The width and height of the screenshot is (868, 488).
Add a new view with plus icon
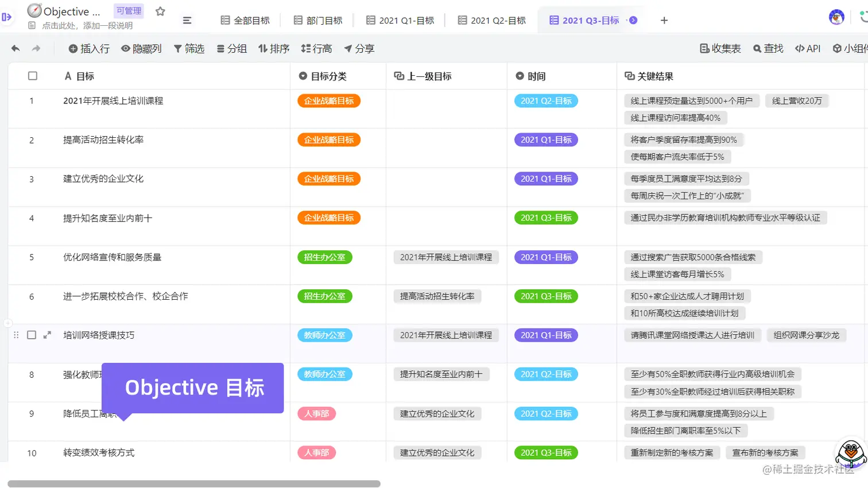(x=664, y=20)
